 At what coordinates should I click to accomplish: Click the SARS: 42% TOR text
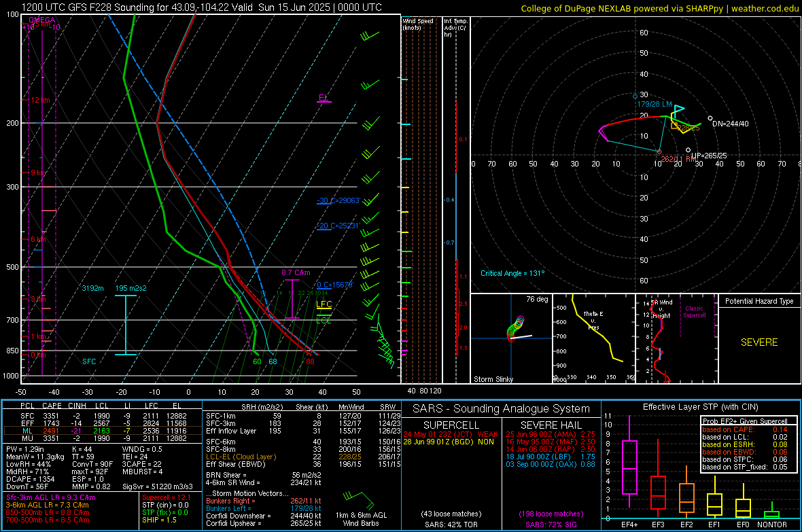451,525
